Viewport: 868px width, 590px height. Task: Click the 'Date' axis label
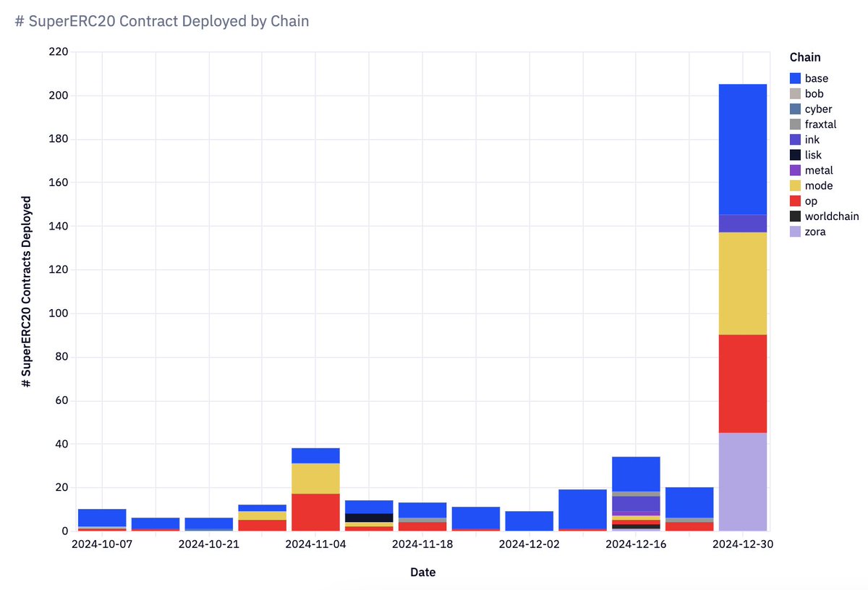[x=422, y=572]
